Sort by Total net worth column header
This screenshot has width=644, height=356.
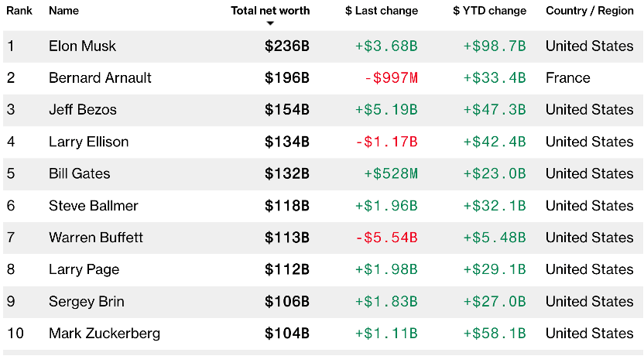pos(270,11)
